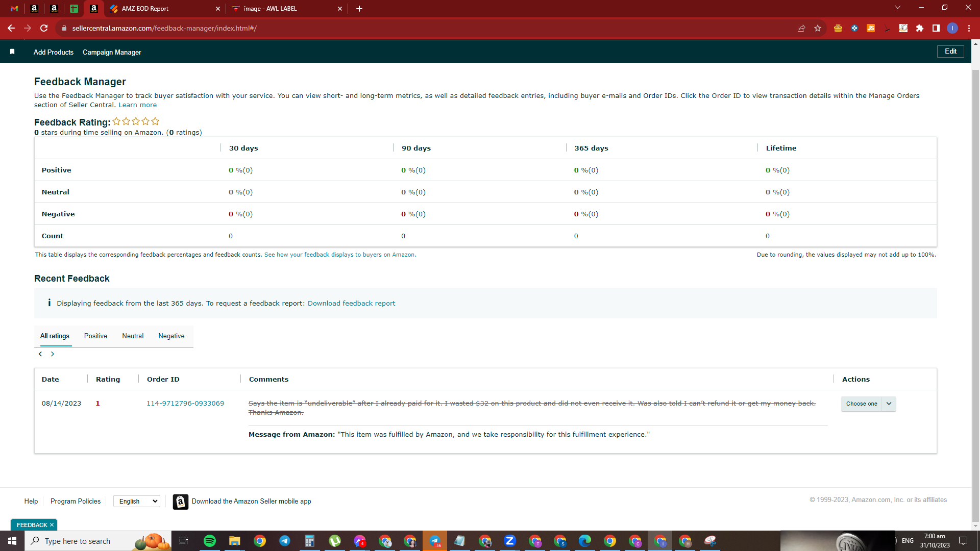
Task: Filter feedback by Neutral
Action: [133, 336]
